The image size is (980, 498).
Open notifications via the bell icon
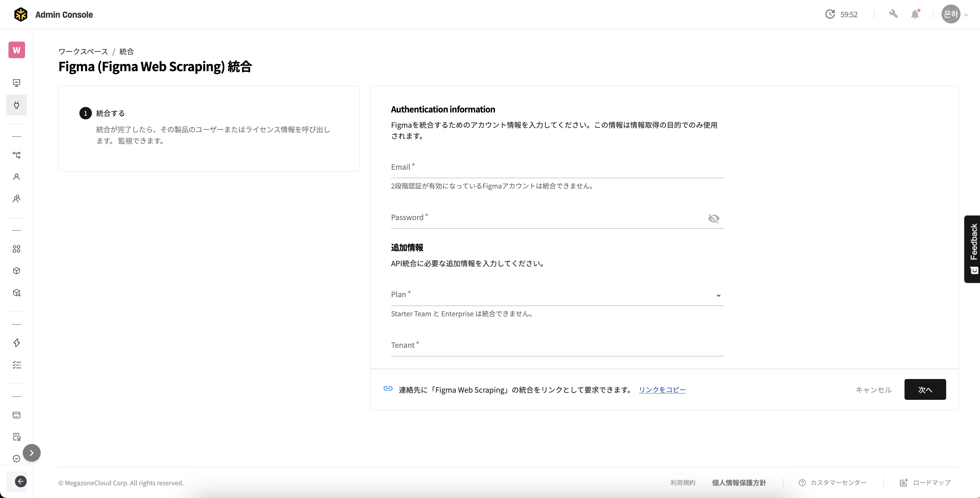pyautogui.click(x=915, y=14)
